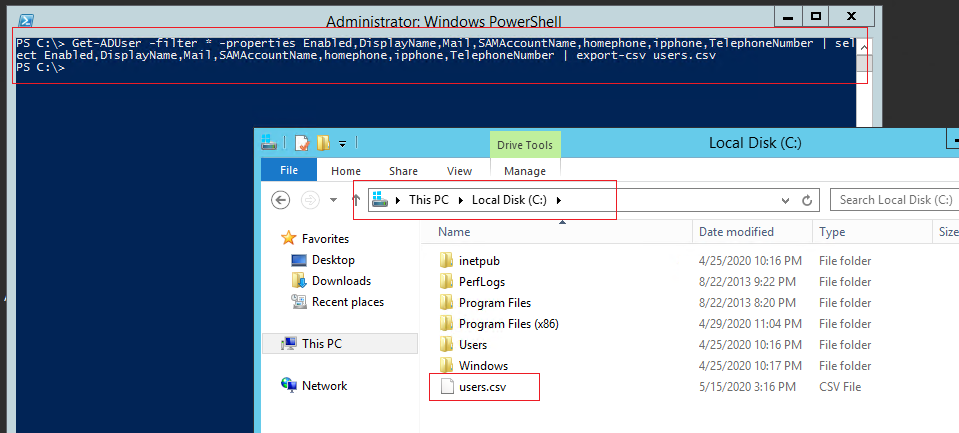Expand the arrow after Local Disk (C:) breadcrumb

pyautogui.click(x=559, y=200)
